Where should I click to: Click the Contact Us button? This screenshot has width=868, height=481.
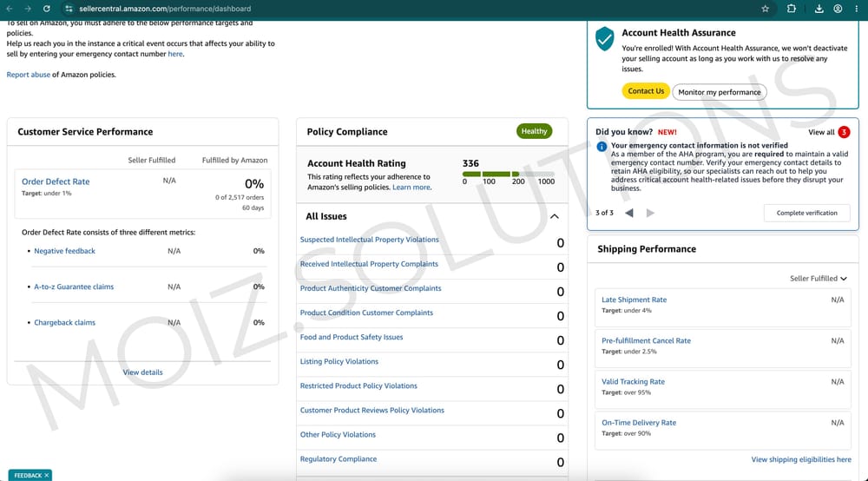tap(646, 91)
